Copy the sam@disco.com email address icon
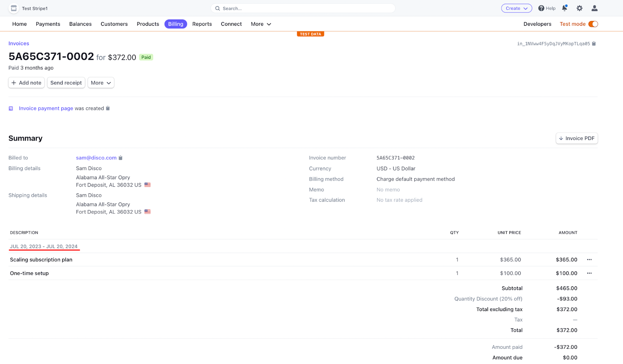Screen dimensions: 623x364 121,158
